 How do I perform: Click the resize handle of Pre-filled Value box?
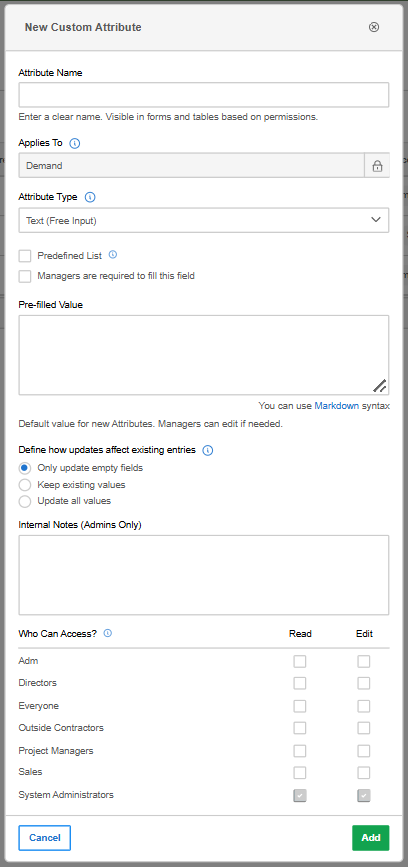click(380, 385)
